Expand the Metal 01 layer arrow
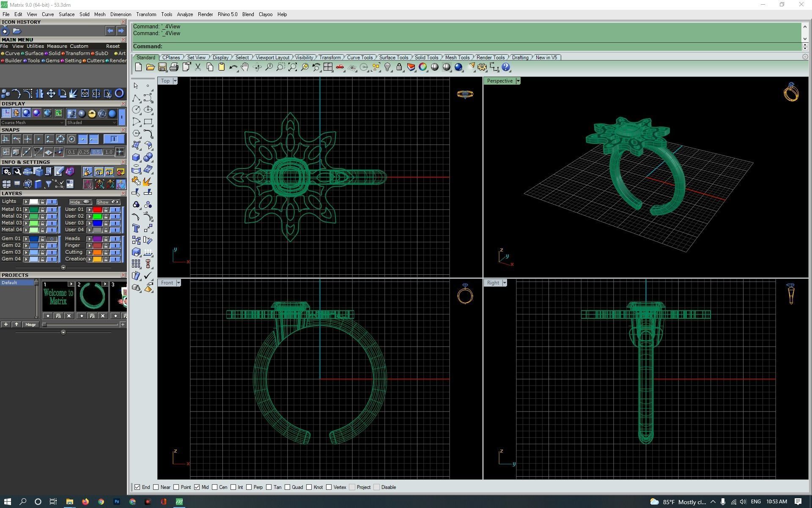 coord(26,210)
